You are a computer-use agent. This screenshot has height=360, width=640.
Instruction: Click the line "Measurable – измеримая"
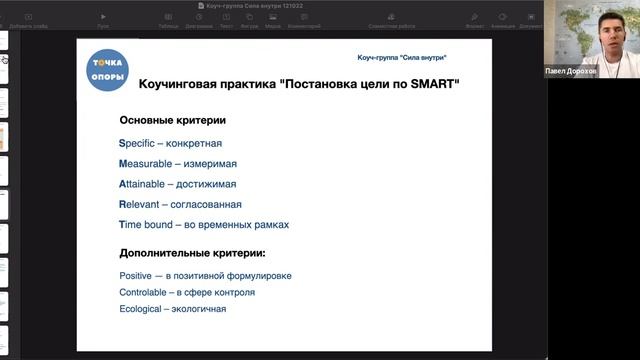[x=178, y=164]
